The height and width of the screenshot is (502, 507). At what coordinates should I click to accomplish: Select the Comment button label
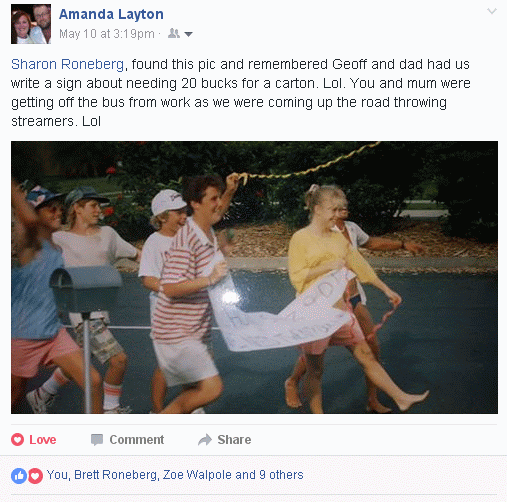click(137, 440)
